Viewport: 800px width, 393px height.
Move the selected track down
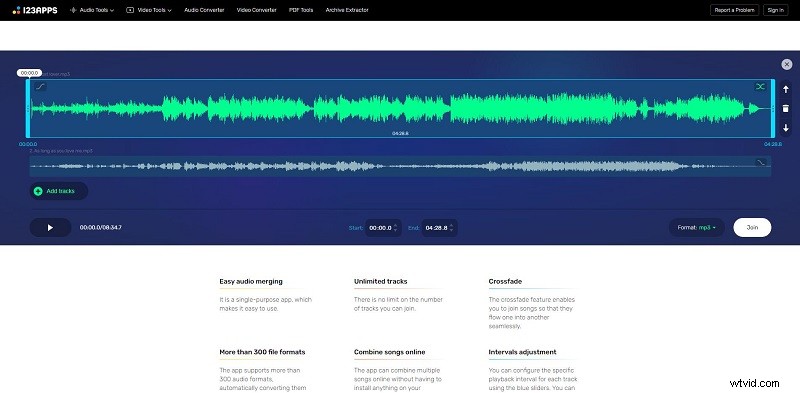pos(786,127)
